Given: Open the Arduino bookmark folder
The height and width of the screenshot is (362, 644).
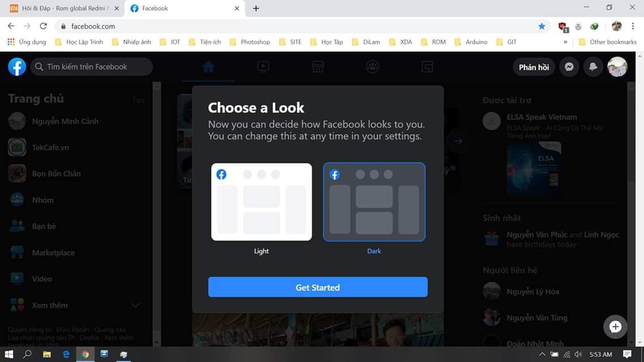Looking at the screenshot, I should click(x=471, y=42).
